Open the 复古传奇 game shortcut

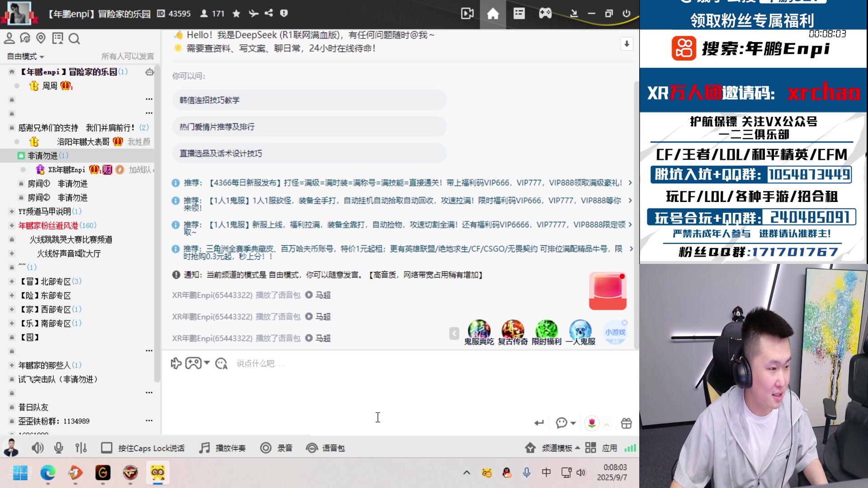(x=513, y=333)
